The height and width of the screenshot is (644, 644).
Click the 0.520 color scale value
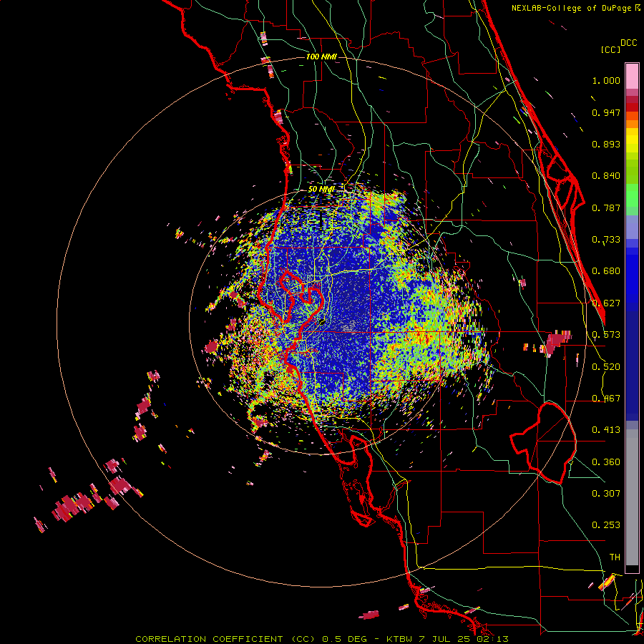pos(606,367)
